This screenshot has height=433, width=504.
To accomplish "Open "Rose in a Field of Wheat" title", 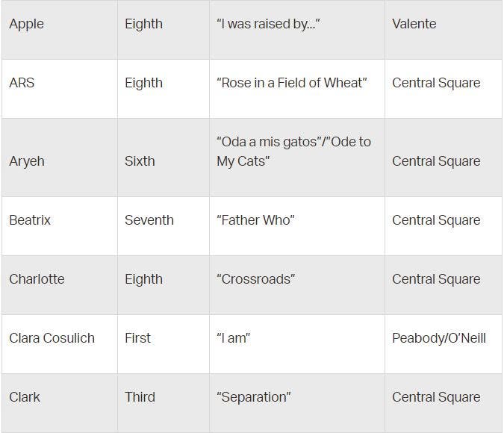I will coord(291,83).
